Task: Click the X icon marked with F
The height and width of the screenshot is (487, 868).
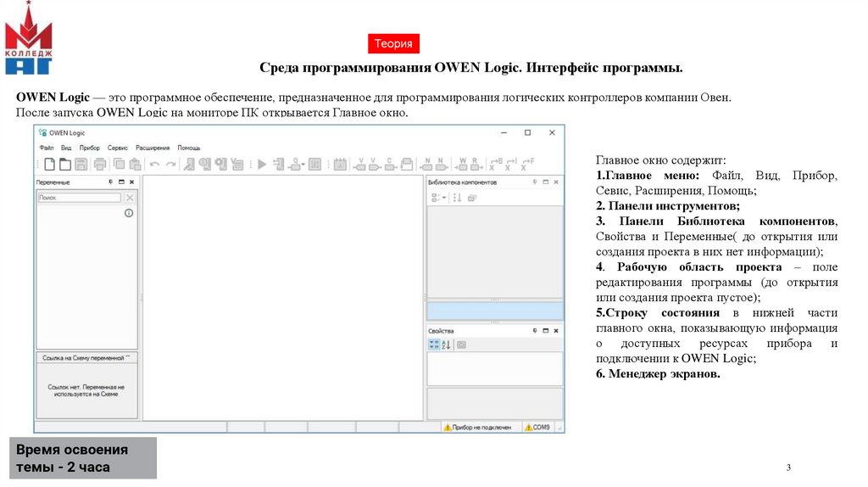Action: coord(527,164)
